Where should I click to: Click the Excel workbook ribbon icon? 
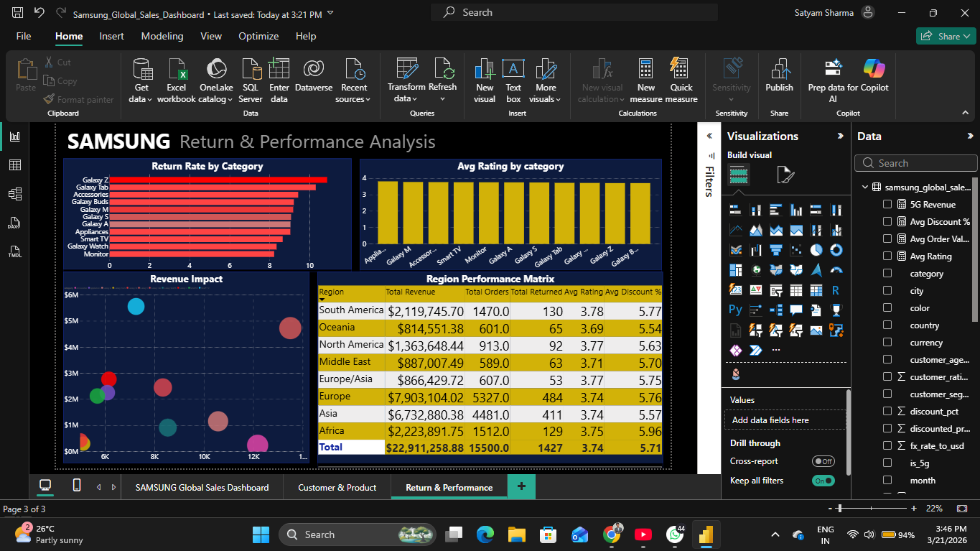click(x=177, y=80)
